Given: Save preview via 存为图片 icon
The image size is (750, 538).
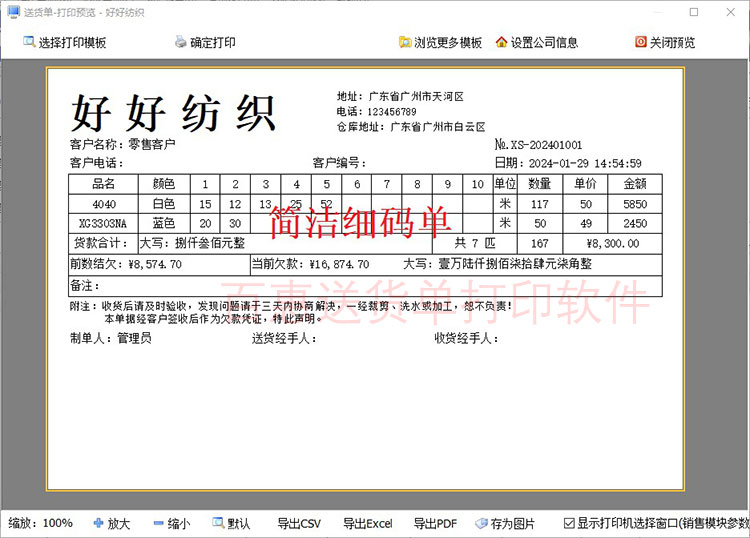Looking at the screenshot, I should pyautogui.click(x=481, y=523).
